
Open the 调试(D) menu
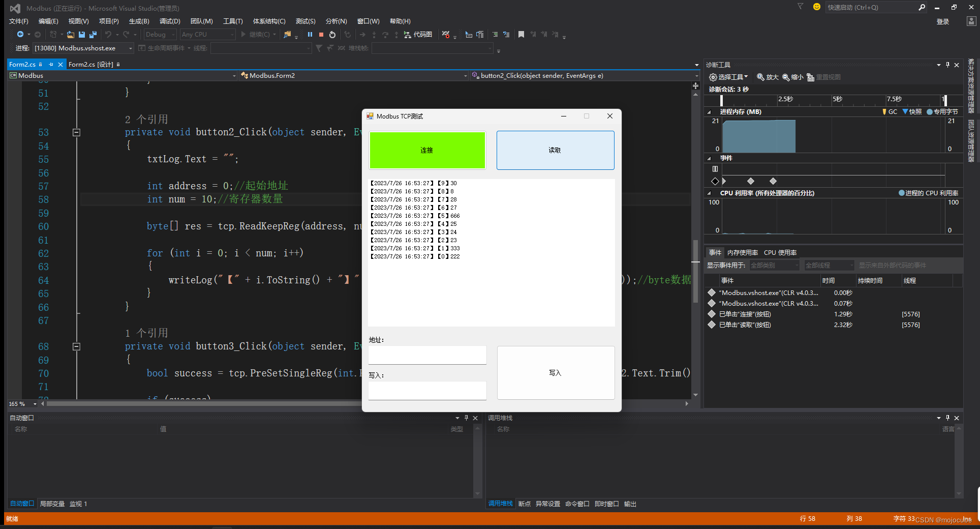point(170,21)
